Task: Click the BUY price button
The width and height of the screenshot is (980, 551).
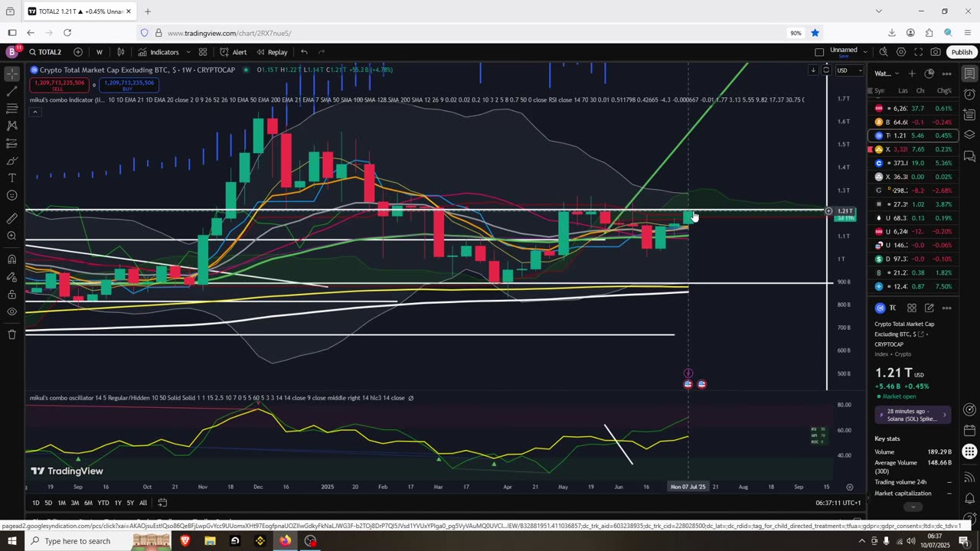Action: coord(129,85)
